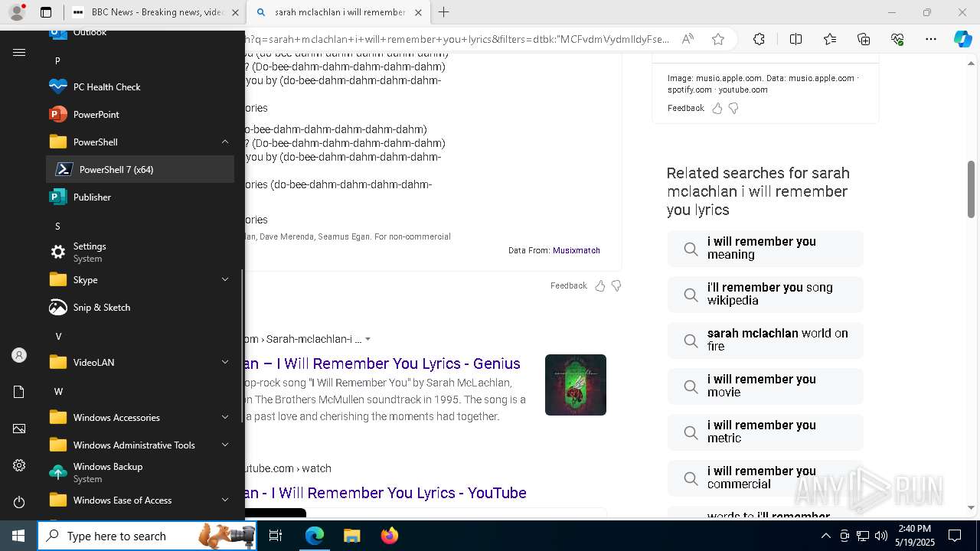Add this page to favorites

tap(717, 39)
